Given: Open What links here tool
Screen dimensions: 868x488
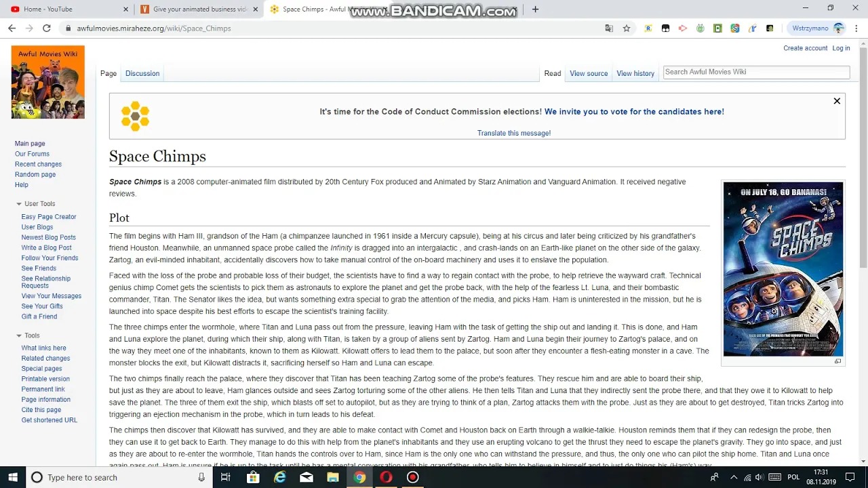Looking at the screenshot, I should (x=43, y=348).
